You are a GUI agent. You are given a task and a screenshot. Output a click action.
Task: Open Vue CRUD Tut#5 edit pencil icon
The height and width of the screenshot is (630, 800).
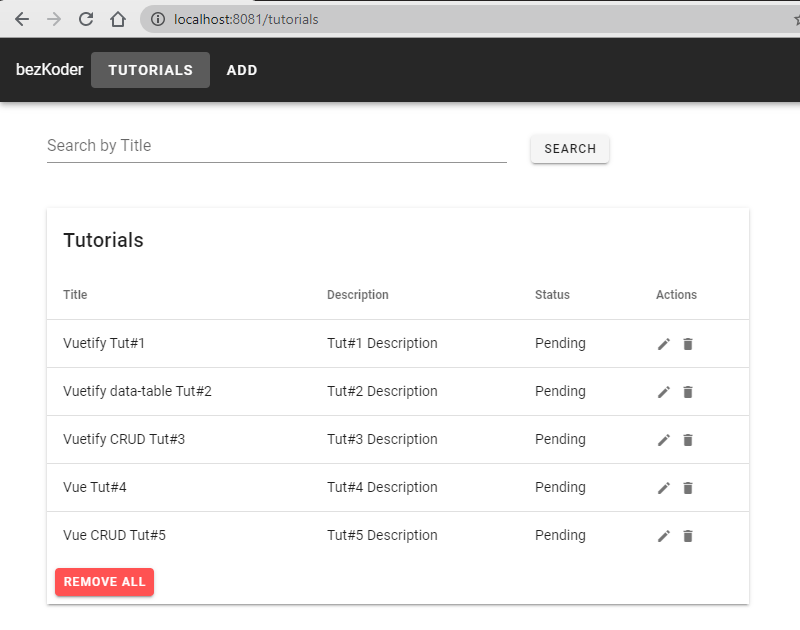[663, 535]
